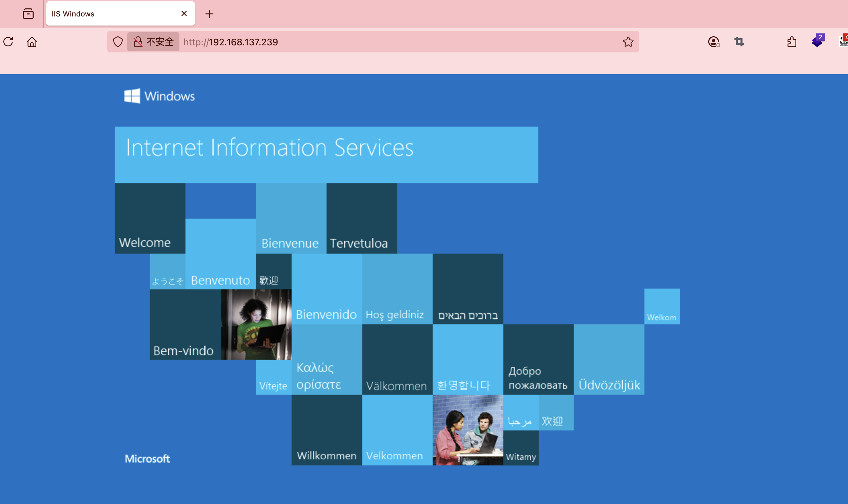This screenshot has height=504, width=848.
Task: Click the Bienvenue tile
Action: point(291,218)
